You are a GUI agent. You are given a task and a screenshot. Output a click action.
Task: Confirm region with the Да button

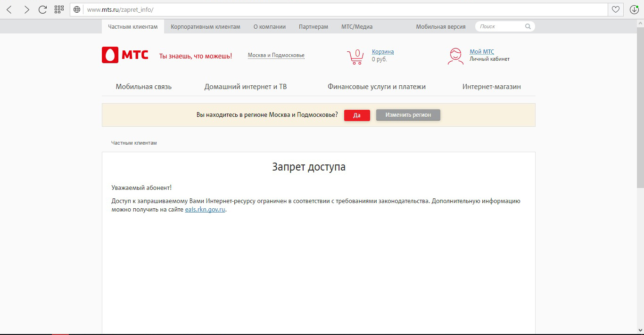[357, 115]
